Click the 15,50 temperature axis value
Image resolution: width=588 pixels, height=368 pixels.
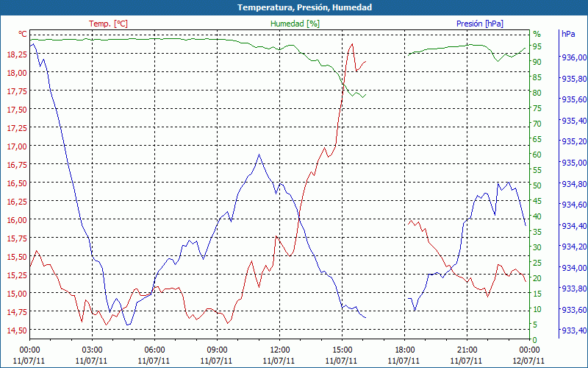(x=17, y=257)
